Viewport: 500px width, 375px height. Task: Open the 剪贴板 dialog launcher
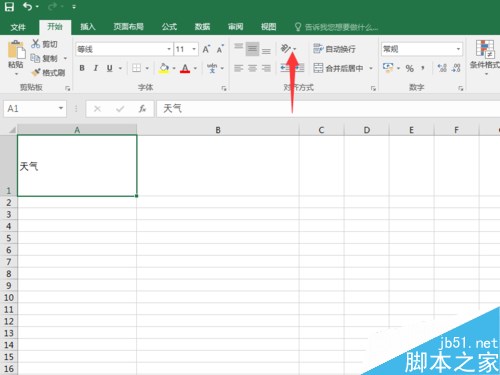[68, 88]
